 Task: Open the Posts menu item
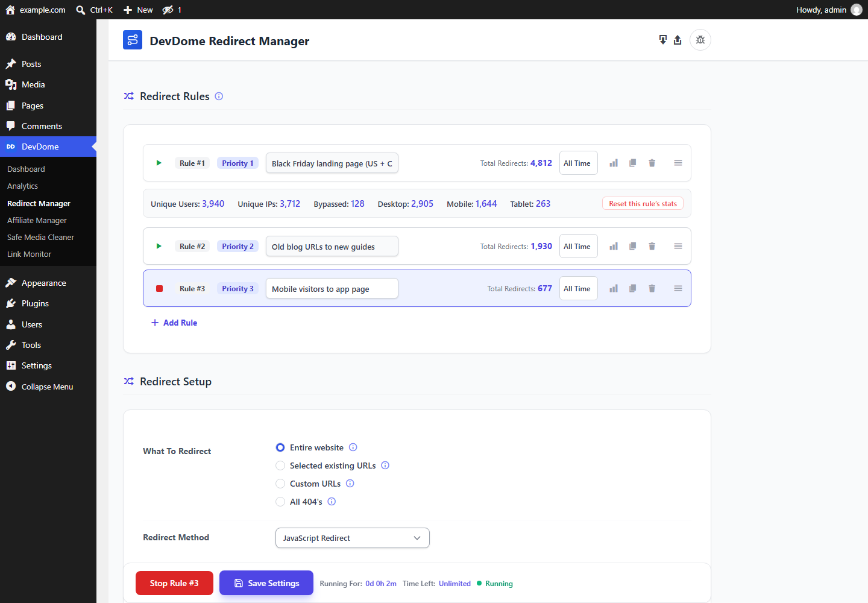[x=48, y=64]
